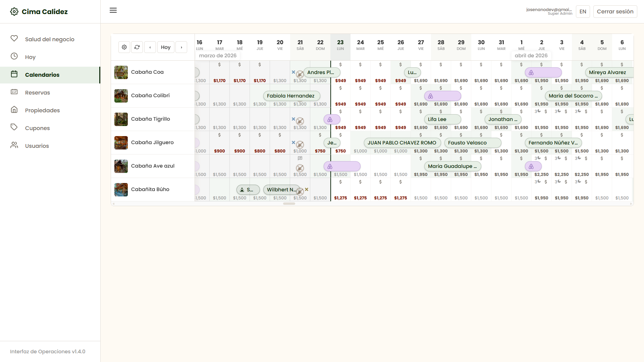Advance dates with the right chevron

(x=181, y=47)
